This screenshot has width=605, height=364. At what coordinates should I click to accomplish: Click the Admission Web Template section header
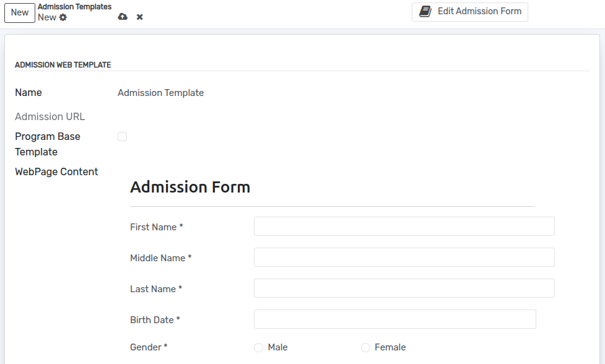coord(63,64)
